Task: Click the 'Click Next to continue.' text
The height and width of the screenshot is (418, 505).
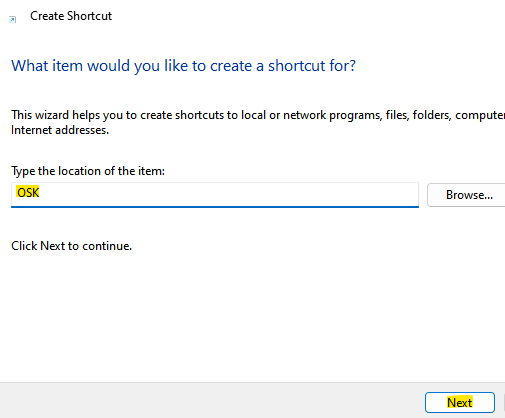Action: point(71,246)
